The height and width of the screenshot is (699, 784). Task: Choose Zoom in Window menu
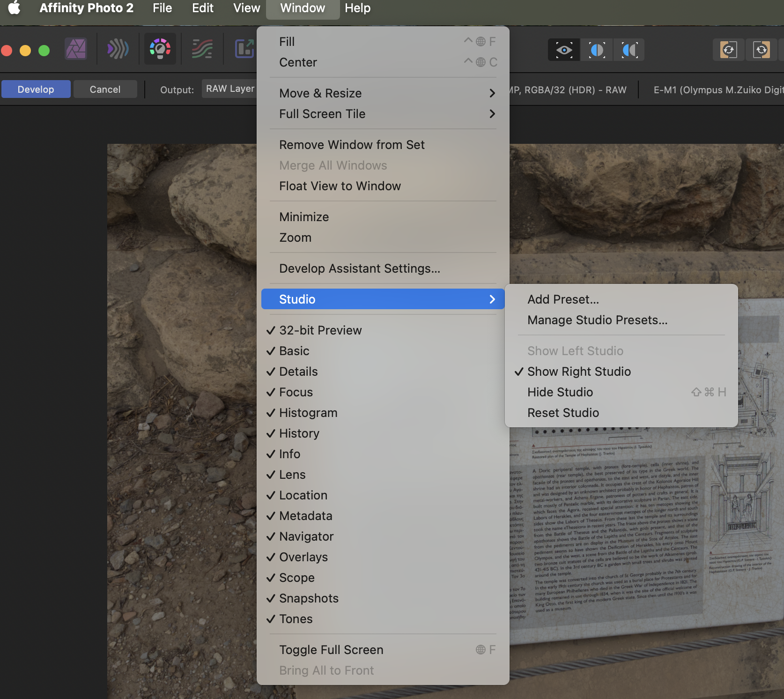tap(383, 238)
